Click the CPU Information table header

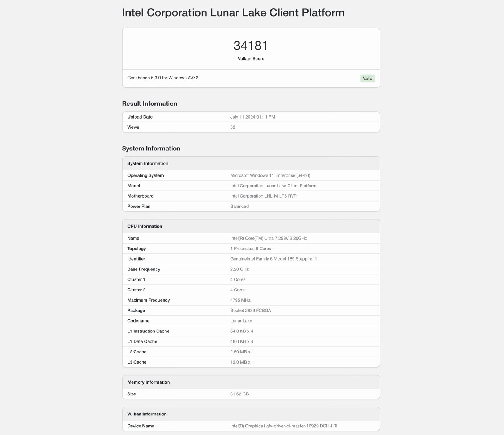[145, 226]
